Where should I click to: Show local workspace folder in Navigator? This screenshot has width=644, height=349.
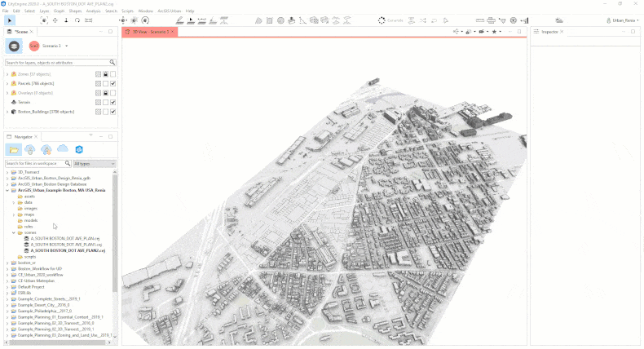[x=14, y=150]
